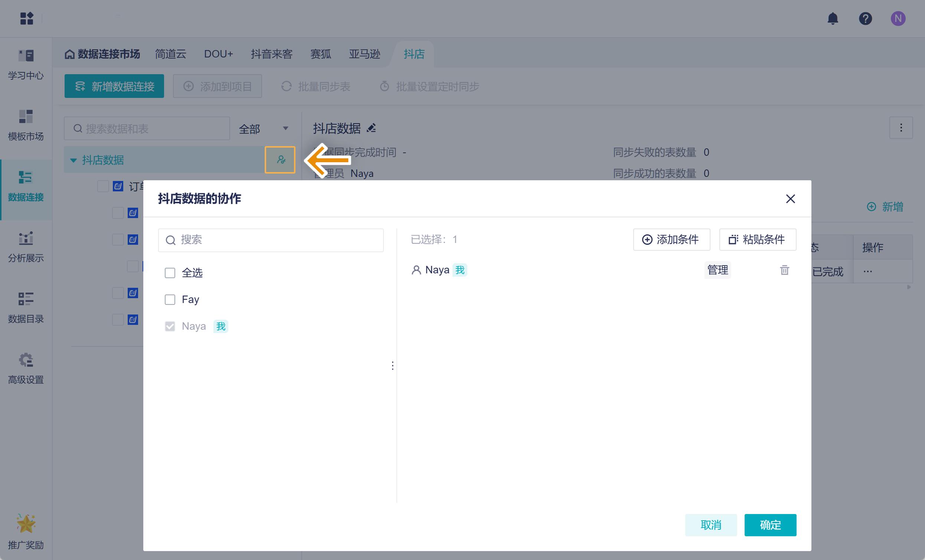925x560 pixels.
Task: Click the rename pencil icon next to 抖店数据
Action: pyautogui.click(x=371, y=128)
